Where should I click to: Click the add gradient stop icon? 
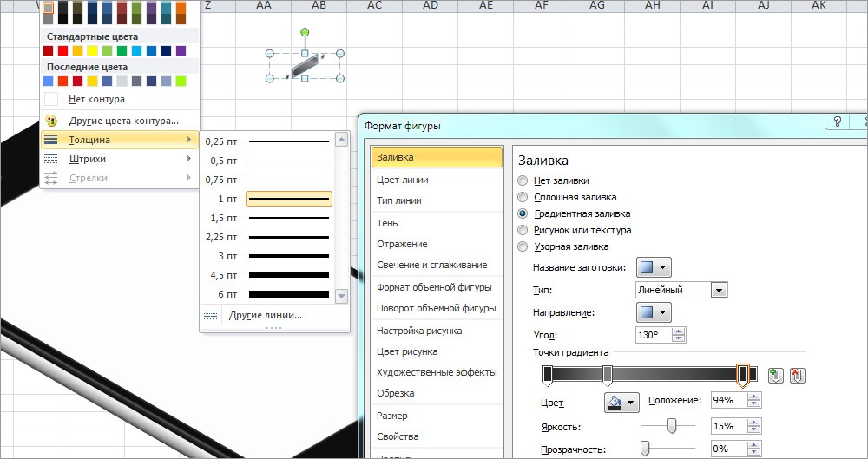(775, 376)
